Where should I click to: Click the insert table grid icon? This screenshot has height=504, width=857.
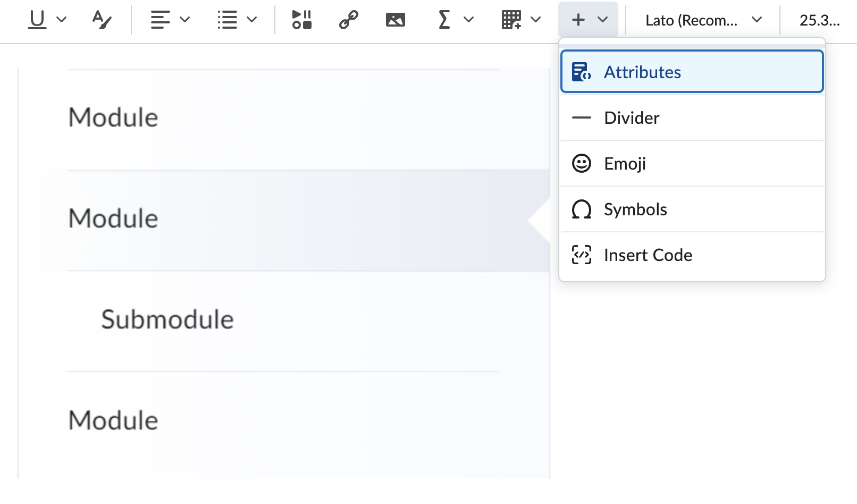tap(511, 20)
